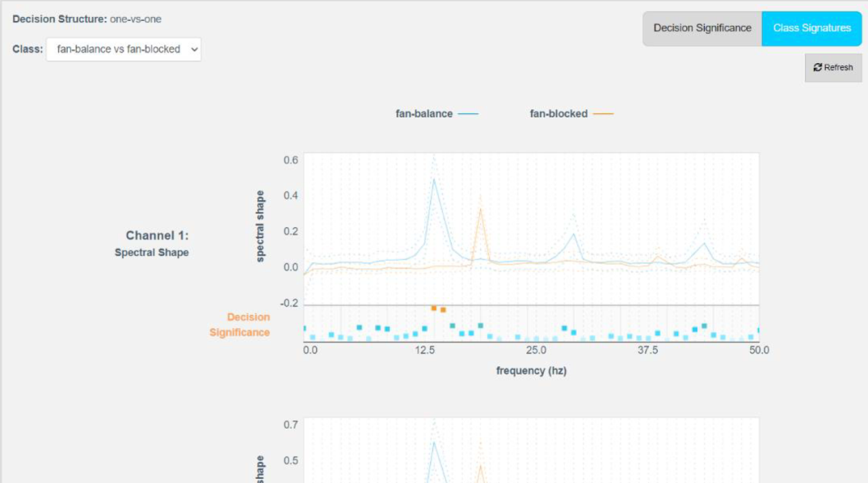Click the chevron arrow of the Class selector
This screenshot has width=868, height=483.
195,50
